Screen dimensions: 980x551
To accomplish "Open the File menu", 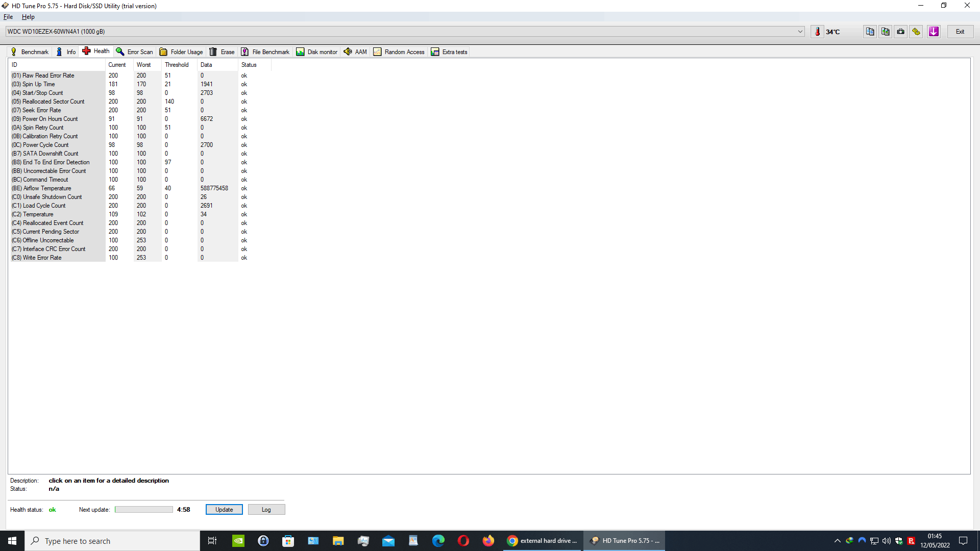I will [8, 17].
